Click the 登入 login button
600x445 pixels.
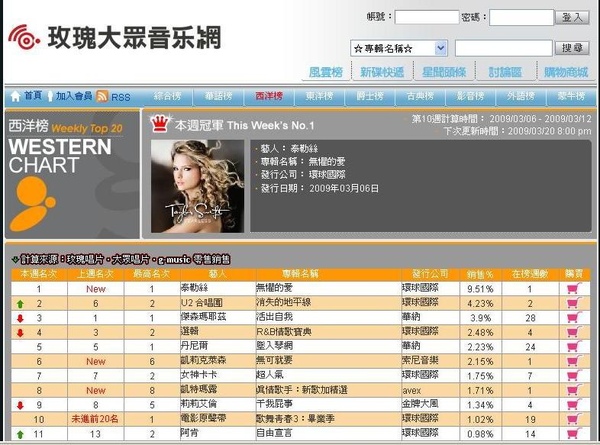[572, 18]
